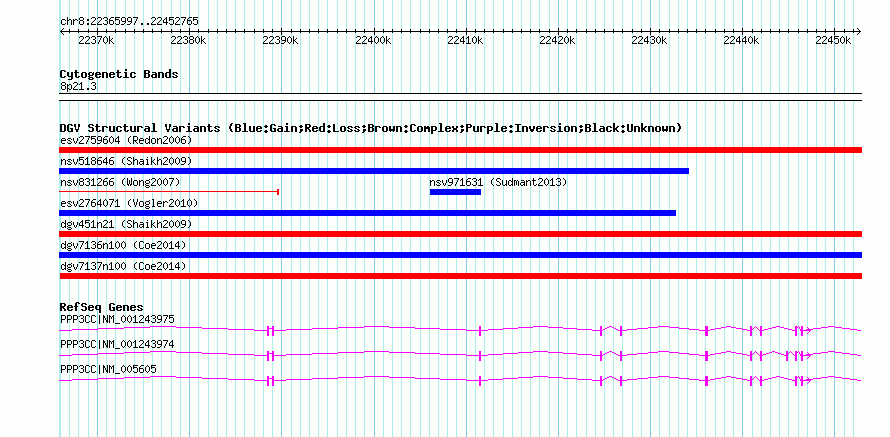Click the esv2759604 (Redon2006) label
This screenshot has height=437, width=890.
(x=126, y=140)
